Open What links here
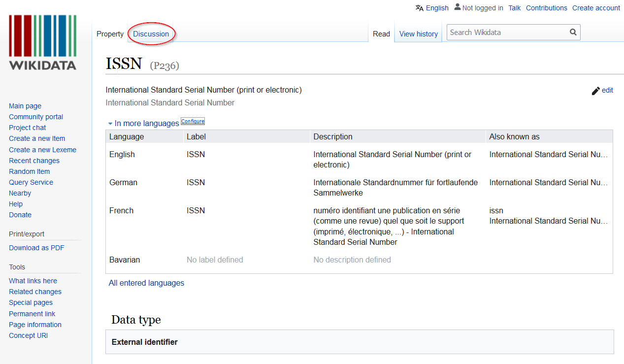Image resolution: width=624 pixels, height=364 pixels. (33, 281)
